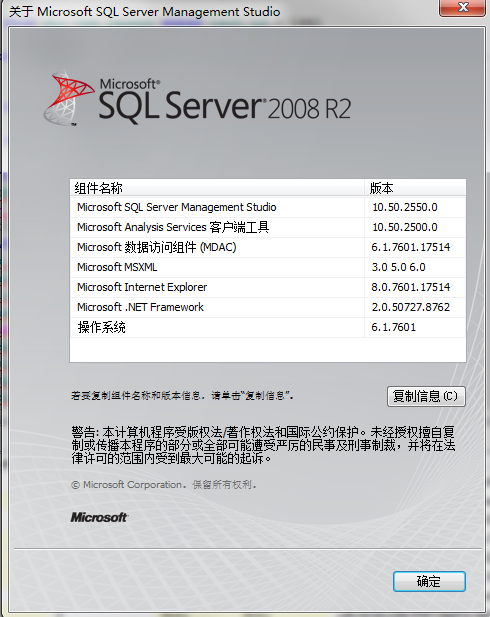Click Internet Explorer version 8.0.7601.17514
Viewport: 490px width, 617px height.
coord(410,287)
